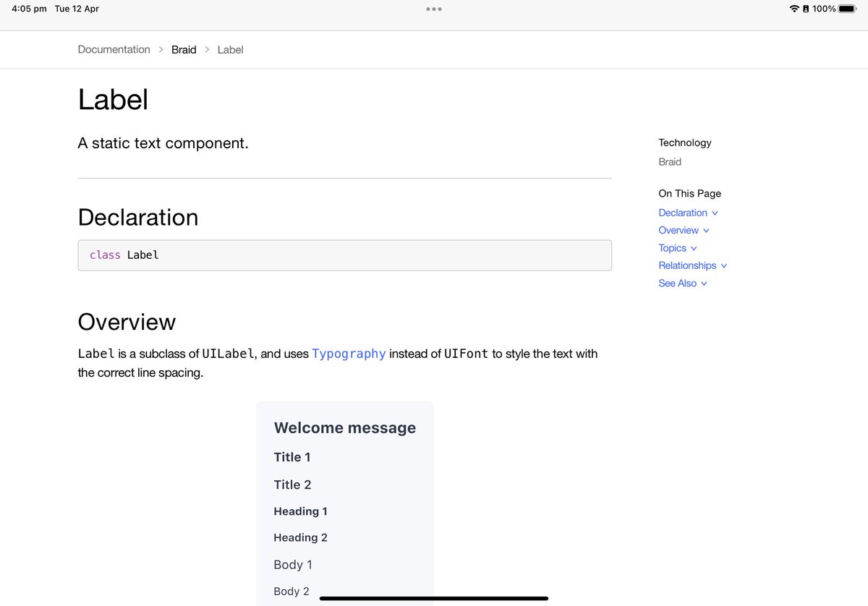868x606 pixels.
Task: Tap the orientation lock status icon
Action: 806,9
